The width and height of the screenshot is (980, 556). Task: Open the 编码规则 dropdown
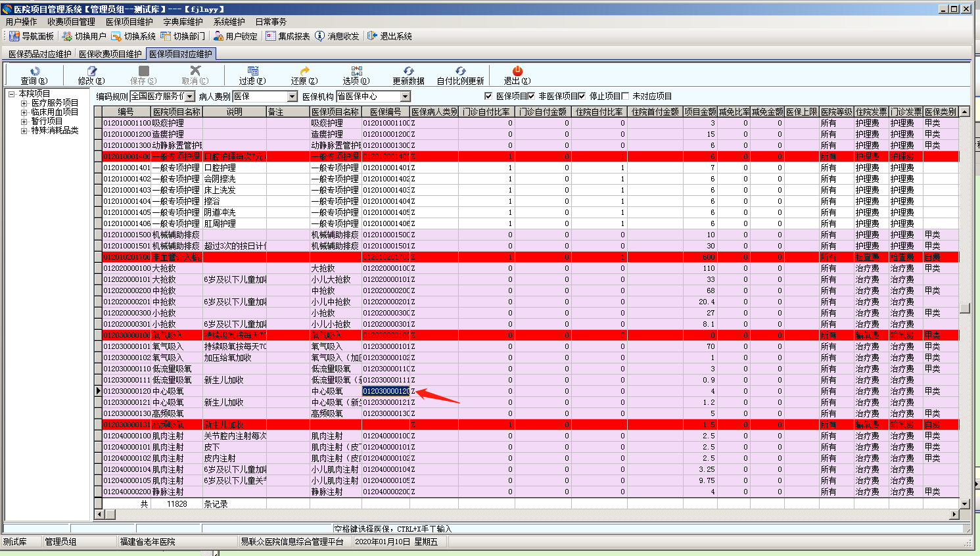click(190, 97)
